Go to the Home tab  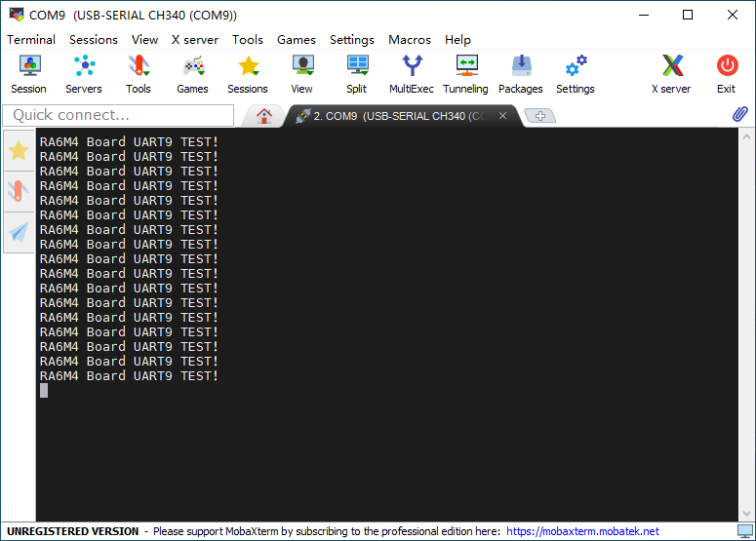pos(263,116)
